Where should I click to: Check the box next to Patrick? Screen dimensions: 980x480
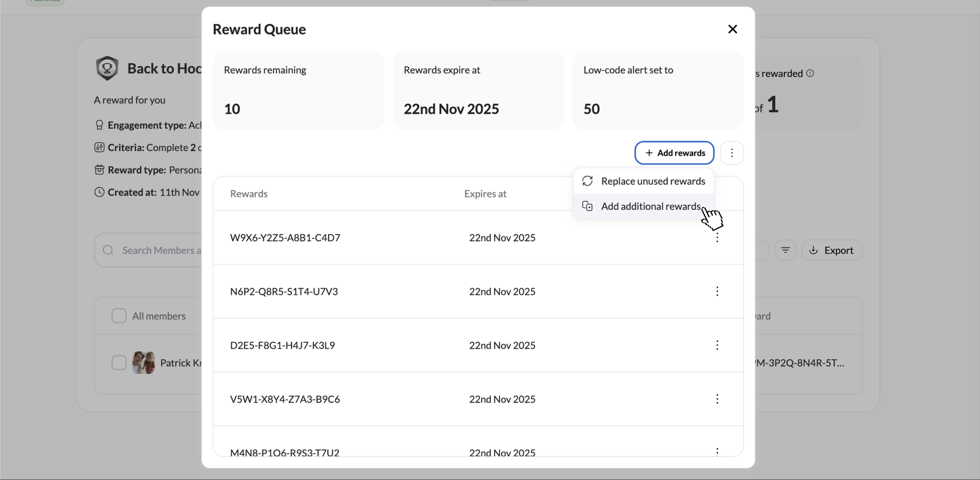tap(119, 363)
